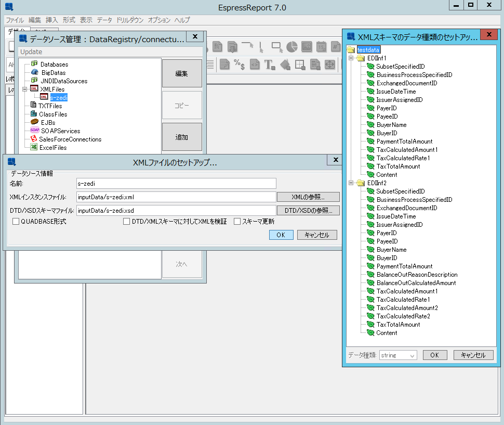The height and width of the screenshot is (425, 504).
Task: Click the letter T font style icon
Action: coord(269,65)
